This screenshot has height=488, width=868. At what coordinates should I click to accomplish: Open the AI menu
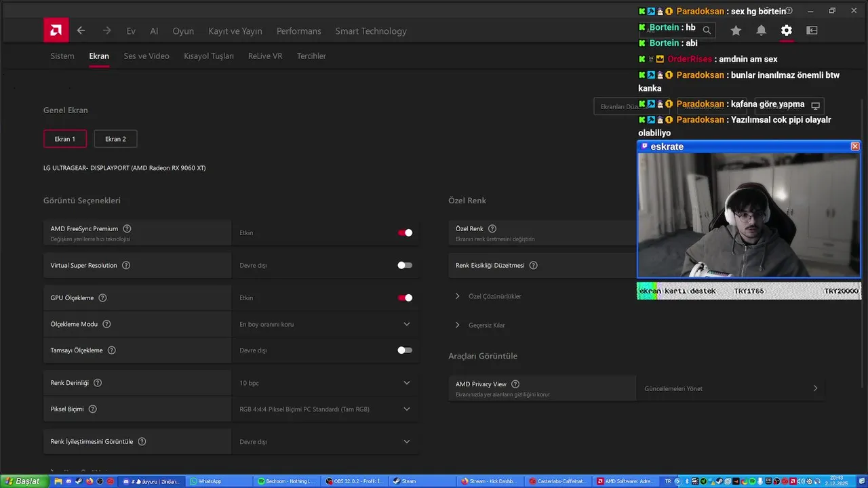coord(154,31)
